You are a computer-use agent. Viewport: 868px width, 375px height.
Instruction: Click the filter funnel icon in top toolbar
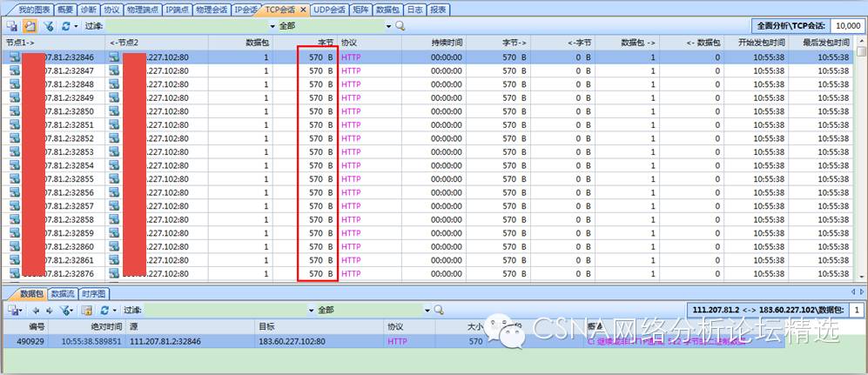[x=49, y=26]
